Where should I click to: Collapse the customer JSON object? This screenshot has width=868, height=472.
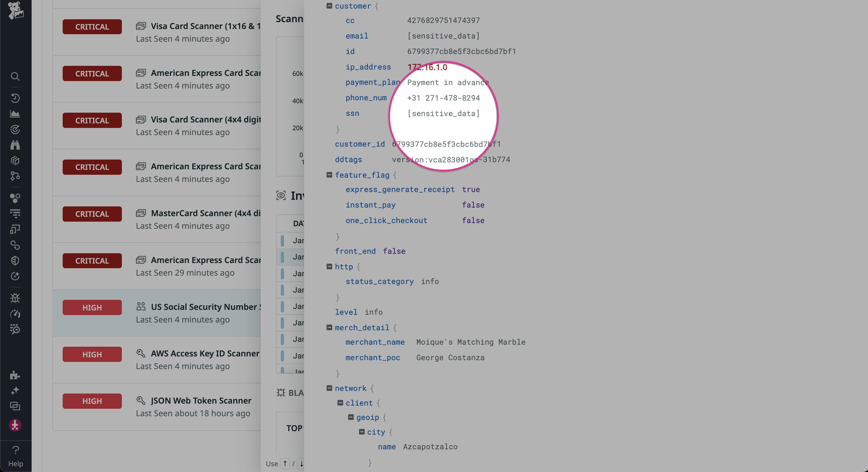coord(329,6)
